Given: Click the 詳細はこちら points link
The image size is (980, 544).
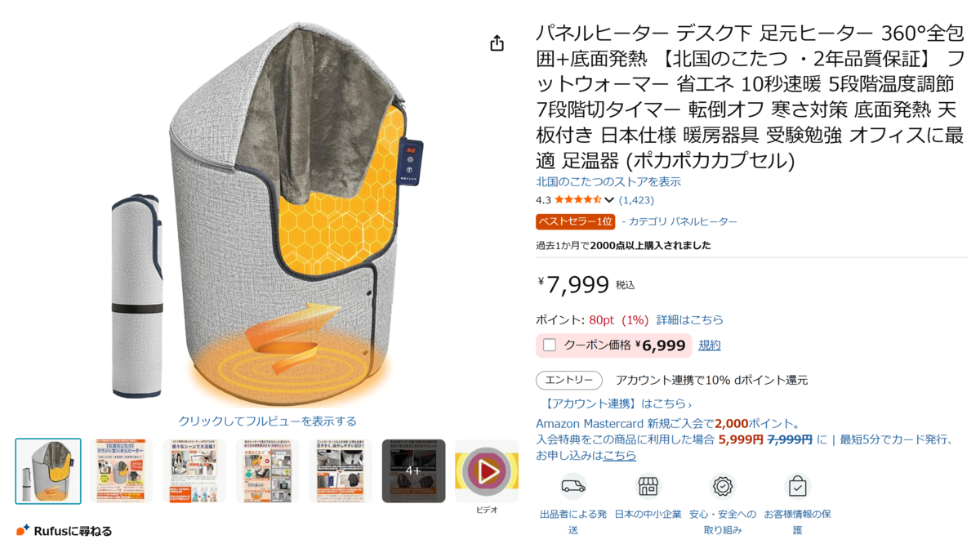Looking at the screenshot, I should point(690,320).
